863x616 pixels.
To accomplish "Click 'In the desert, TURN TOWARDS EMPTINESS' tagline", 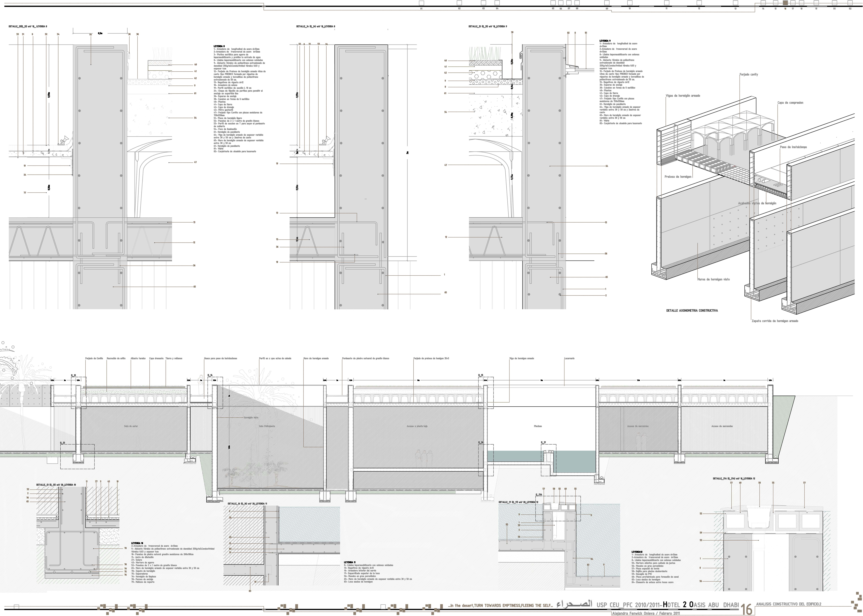I will [501, 606].
